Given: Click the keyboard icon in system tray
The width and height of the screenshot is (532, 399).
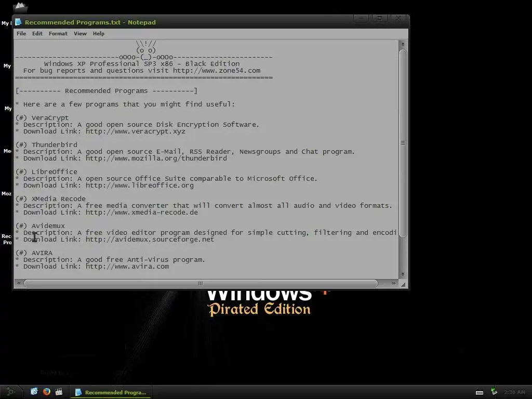Looking at the screenshot, I should tap(480, 392).
